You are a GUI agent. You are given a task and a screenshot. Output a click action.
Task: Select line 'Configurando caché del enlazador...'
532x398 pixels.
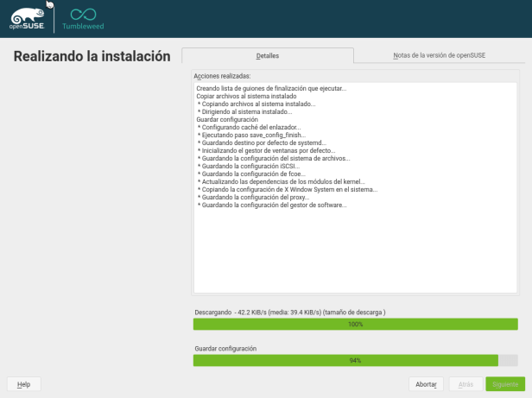251,127
